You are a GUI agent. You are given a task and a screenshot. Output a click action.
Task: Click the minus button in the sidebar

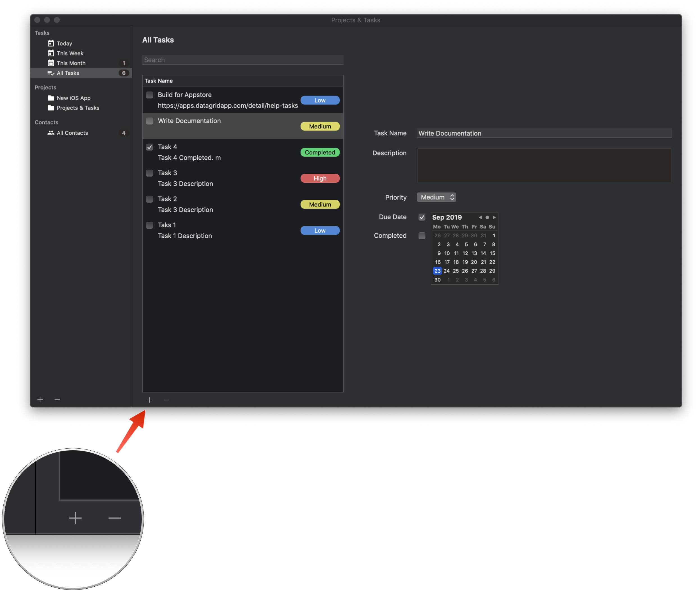pyautogui.click(x=57, y=399)
